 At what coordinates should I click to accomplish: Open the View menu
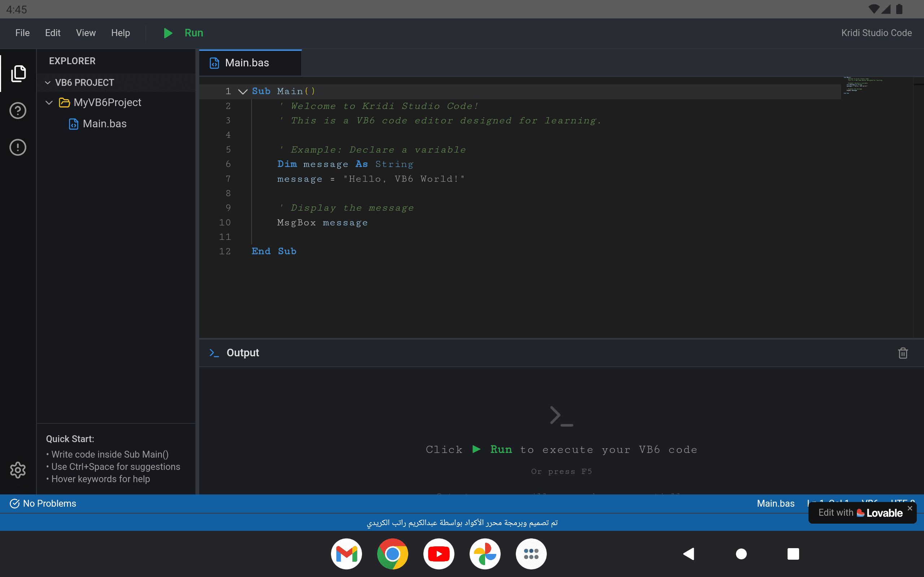click(x=86, y=33)
